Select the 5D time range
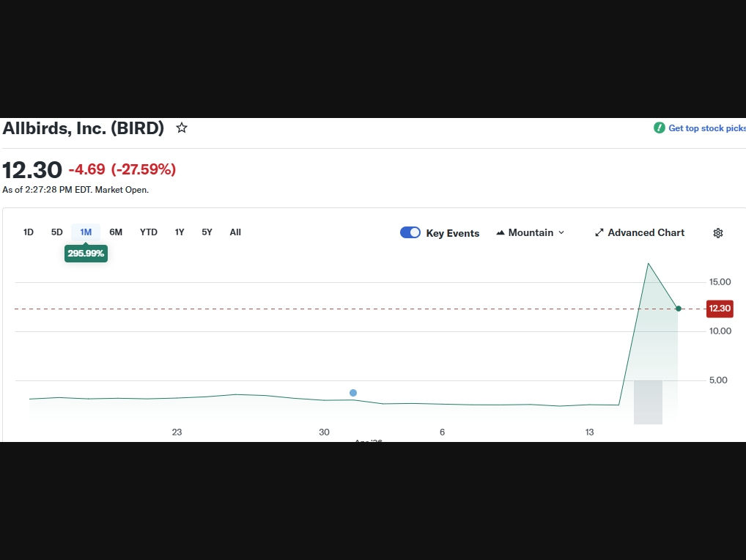 57,232
